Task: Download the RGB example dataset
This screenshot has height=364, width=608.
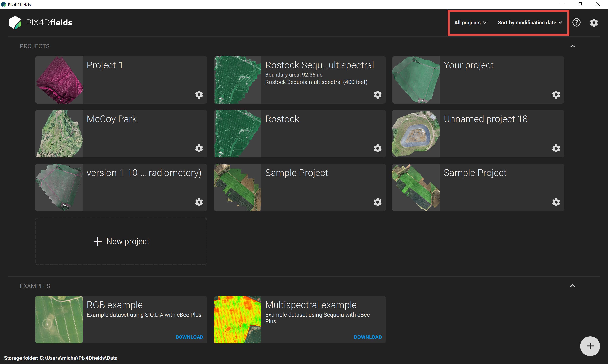Action: (189, 337)
